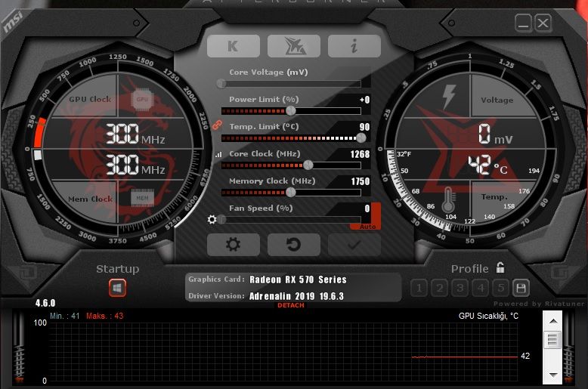Image resolution: width=588 pixels, height=389 pixels.
Task: Click the Mem Clock 300 MHz readout
Action: pyautogui.click(x=135, y=165)
